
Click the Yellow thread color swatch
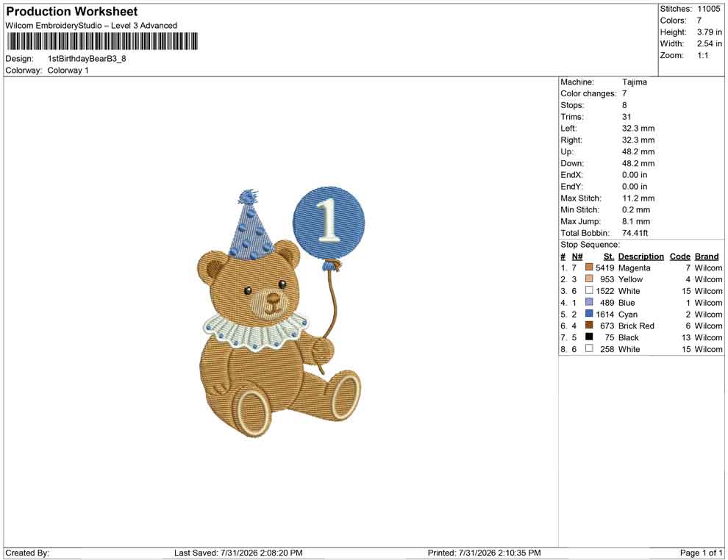tap(589, 279)
